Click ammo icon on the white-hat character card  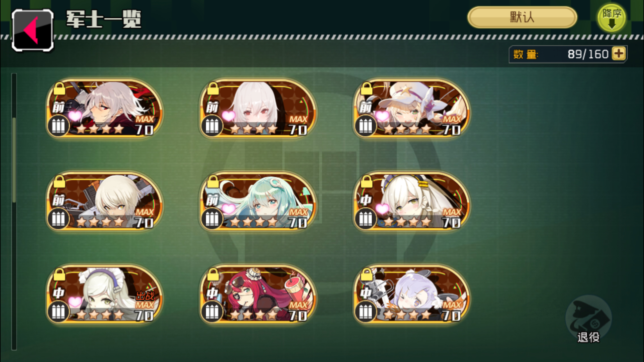click(365, 126)
